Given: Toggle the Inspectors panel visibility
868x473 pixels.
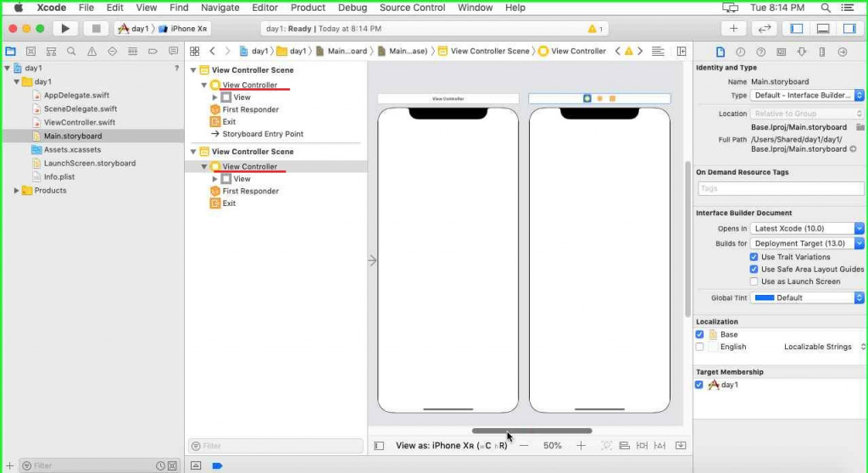Looking at the screenshot, I should tap(849, 28).
